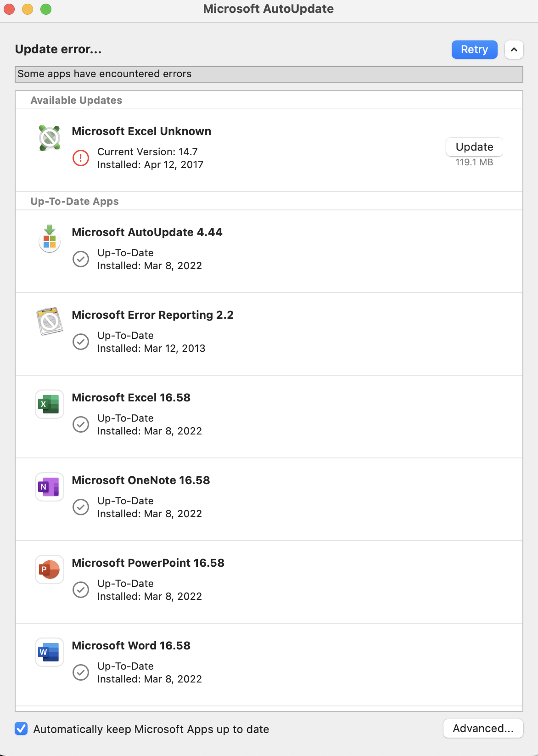Select the Microsoft PowerPoint 16.58 row title
538x756 pixels.
[x=148, y=563]
